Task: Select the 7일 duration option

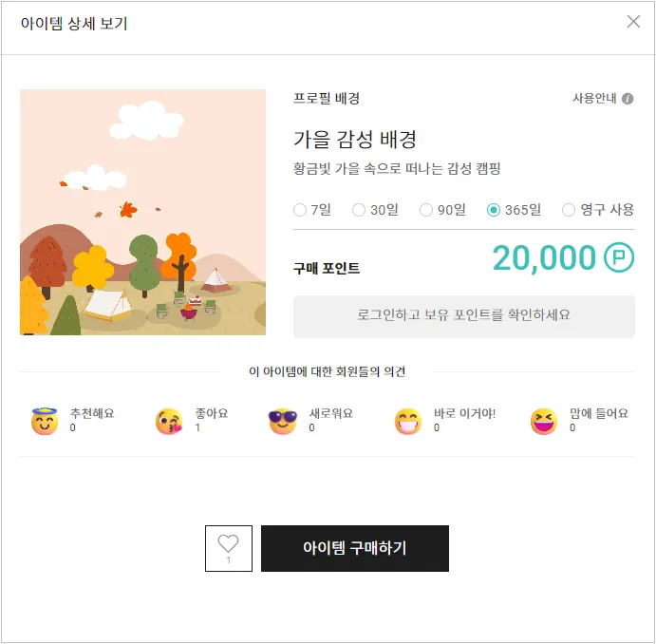Action: (x=300, y=210)
